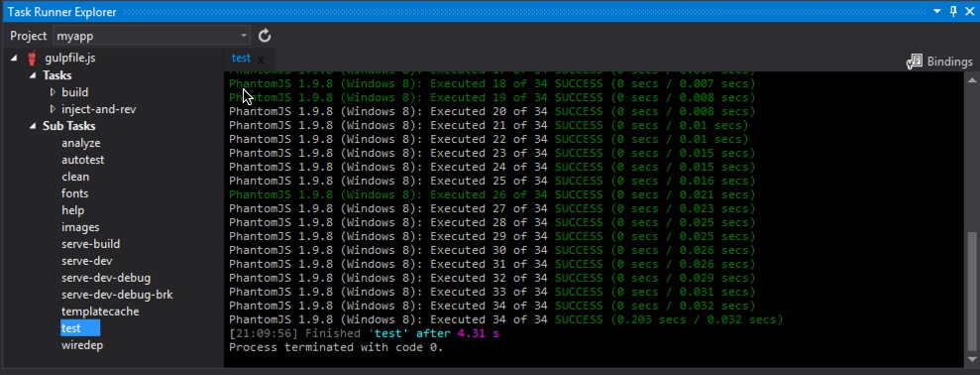980x375 pixels.
Task: Click the vertical scrollbar thumb in output
Action: 972,293
